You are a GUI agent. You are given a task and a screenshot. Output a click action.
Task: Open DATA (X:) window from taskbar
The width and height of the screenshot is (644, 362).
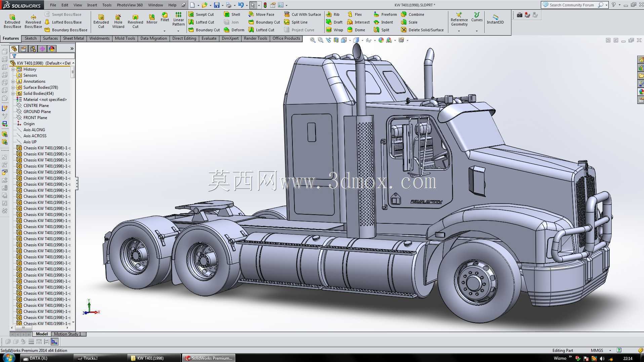pos(46,358)
